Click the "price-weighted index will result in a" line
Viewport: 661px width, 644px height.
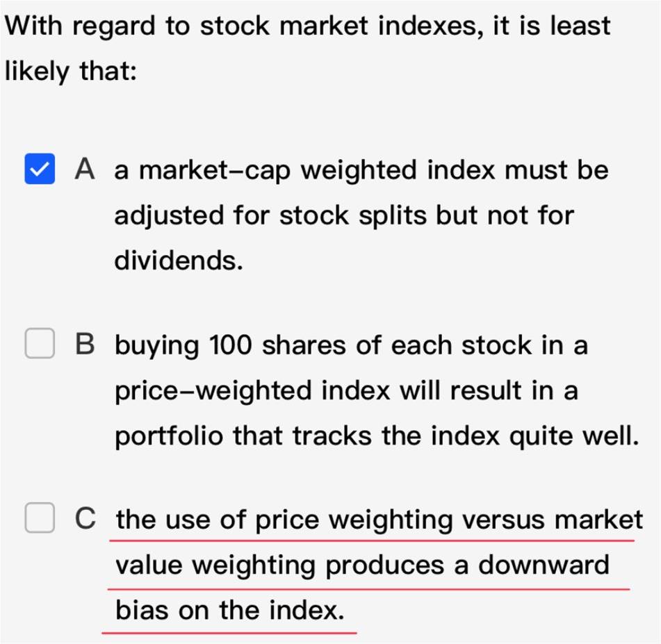click(x=346, y=392)
